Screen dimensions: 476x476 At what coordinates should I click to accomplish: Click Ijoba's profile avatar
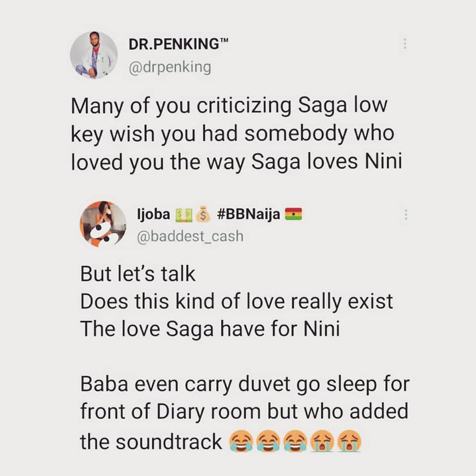point(103,224)
